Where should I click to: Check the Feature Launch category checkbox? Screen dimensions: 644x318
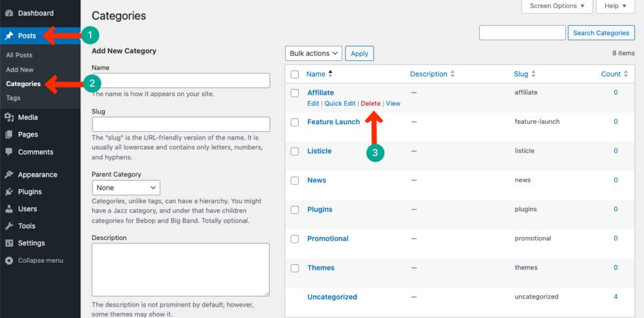pos(295,123)
